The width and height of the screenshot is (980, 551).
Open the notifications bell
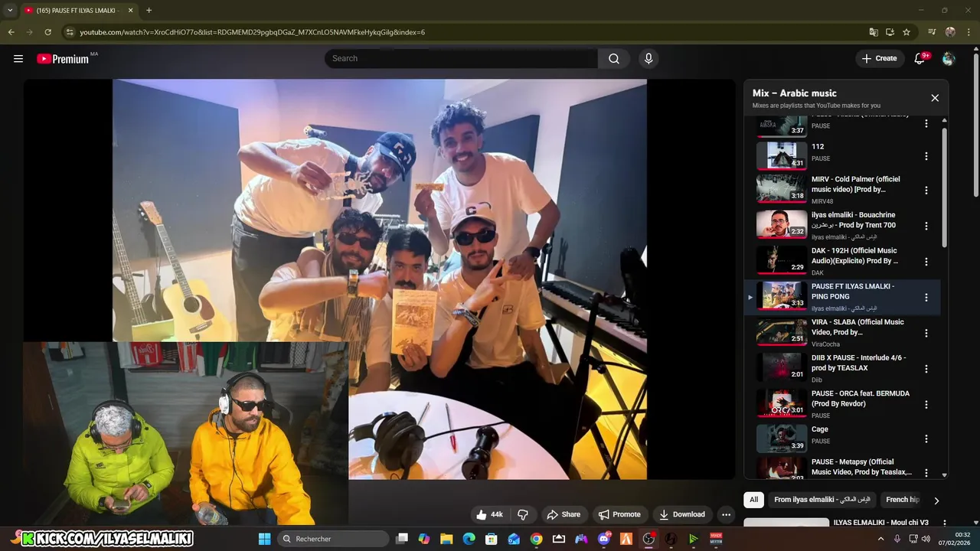point(920,58)
